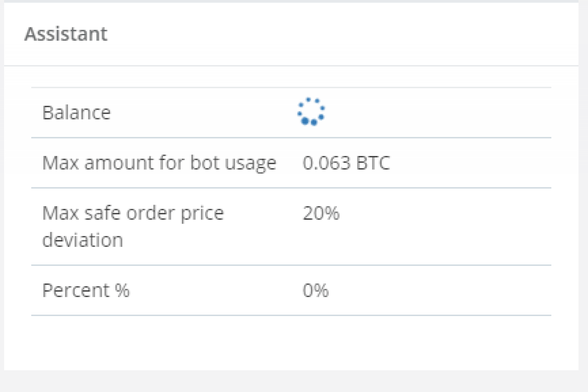Select the 20% deviation value

pyautogui.click(x=321, y=213)
